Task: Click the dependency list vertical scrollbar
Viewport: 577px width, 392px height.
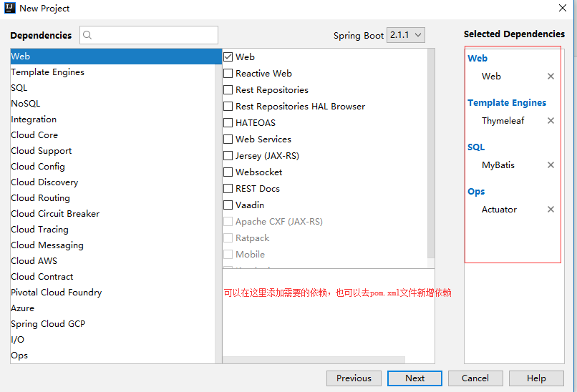Action: coord(431,153)
